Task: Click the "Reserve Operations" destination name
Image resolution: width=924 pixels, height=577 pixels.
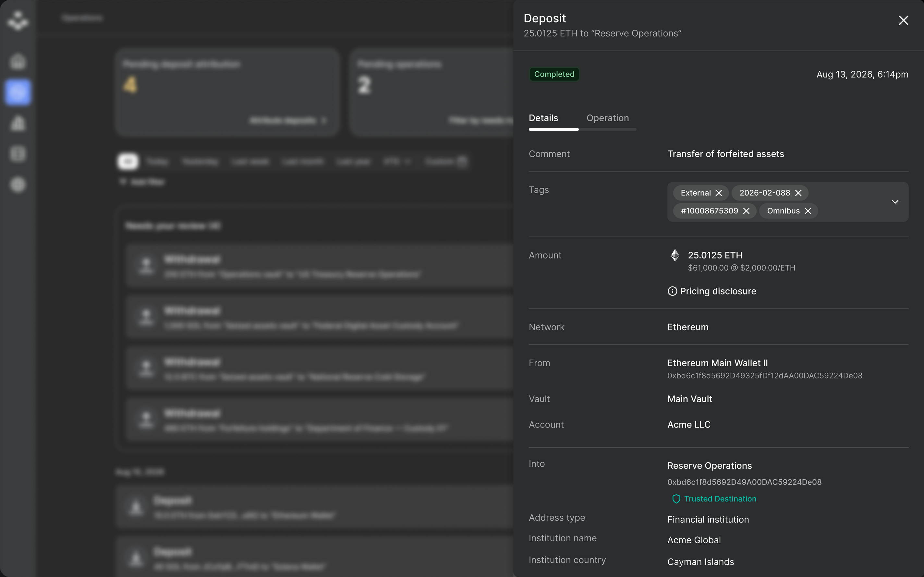Action: tap(709, 465)
